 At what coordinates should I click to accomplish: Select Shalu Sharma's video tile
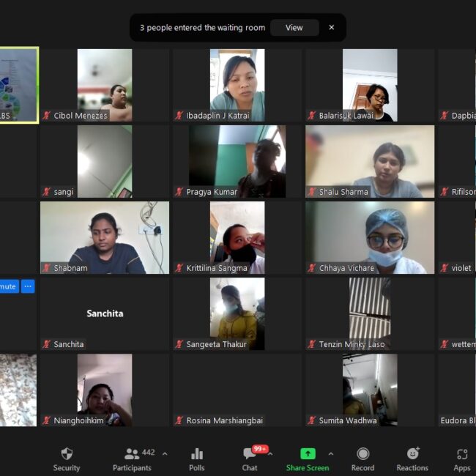[369, 161]
